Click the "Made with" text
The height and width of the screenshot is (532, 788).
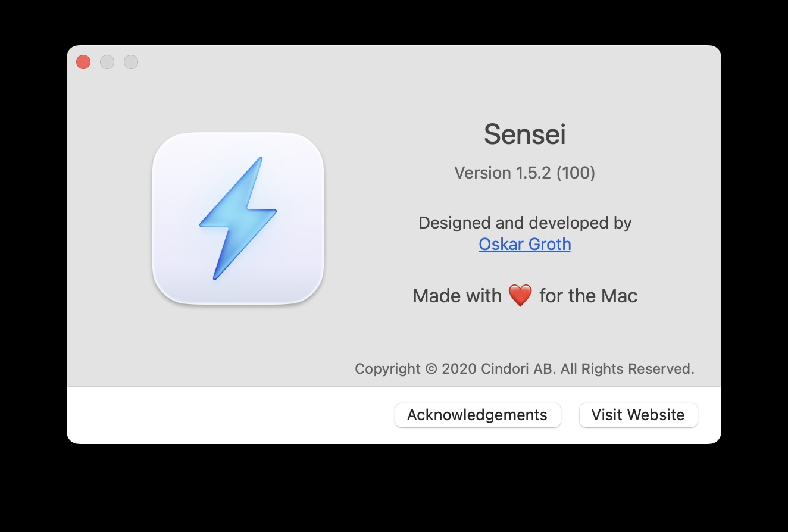pyautogui.click(x=457, y=296)
